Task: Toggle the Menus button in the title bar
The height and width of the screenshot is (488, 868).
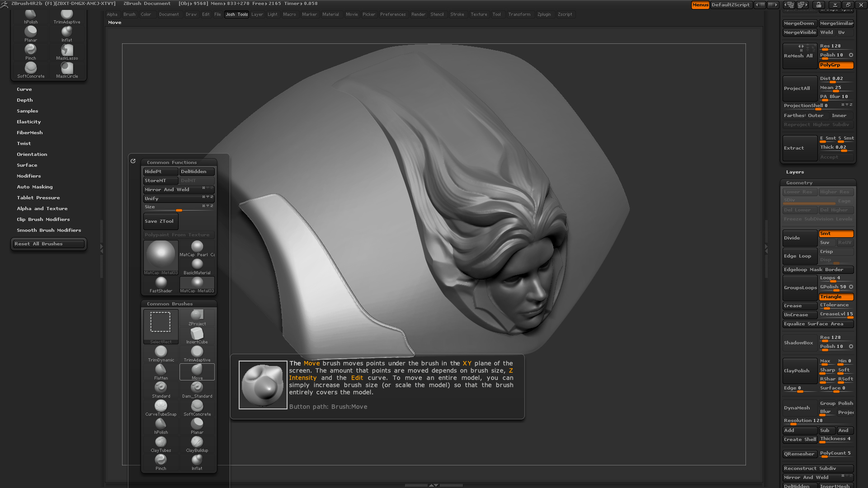Action: [x=700, y=5]
